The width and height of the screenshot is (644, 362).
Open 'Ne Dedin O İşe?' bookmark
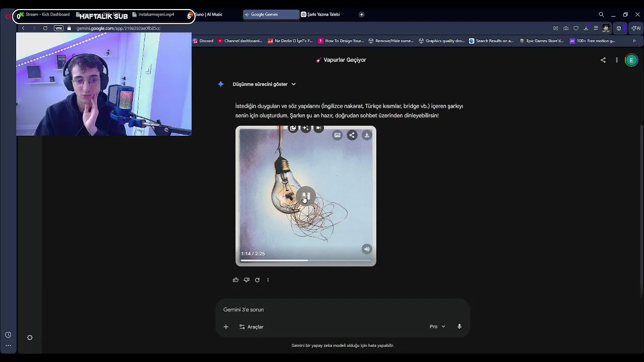pyautogui.click(x=290, y=41)
